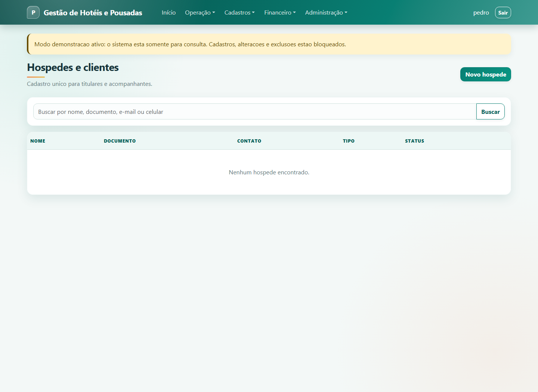Image resolution: width=538 pixels, height=392 pixels.
Task: Select the STATUS column header
Action: click(x=415, y=141)
